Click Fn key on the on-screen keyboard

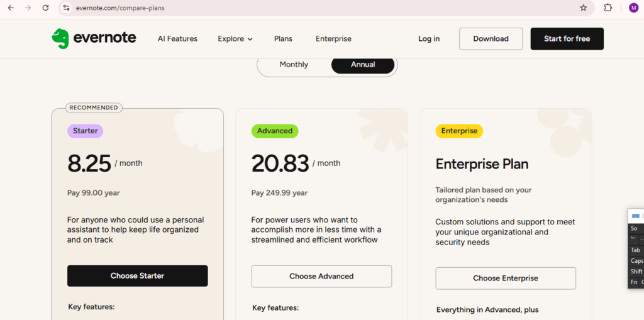634,282
